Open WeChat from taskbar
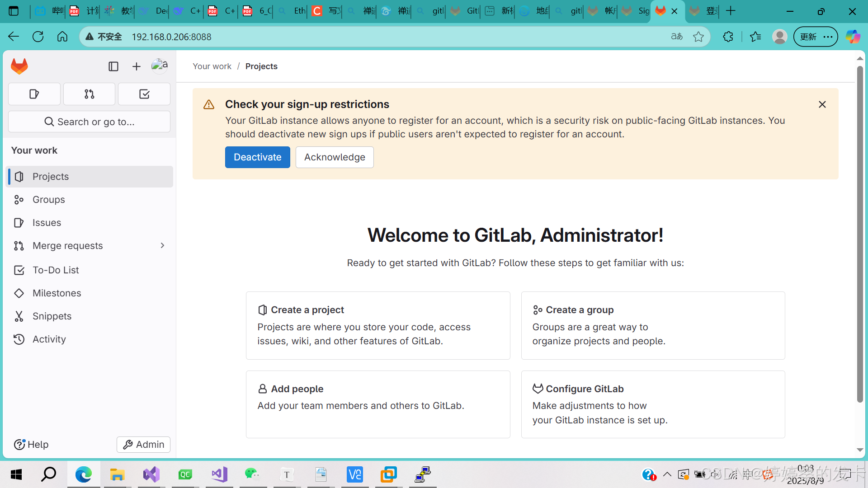The height and width of the screenshot is (488, 868). coord(252,474)
